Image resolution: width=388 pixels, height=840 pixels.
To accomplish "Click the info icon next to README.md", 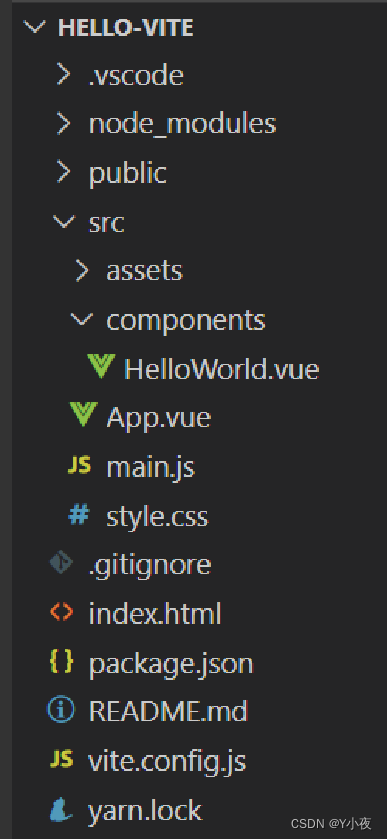I will pos(61,710).
